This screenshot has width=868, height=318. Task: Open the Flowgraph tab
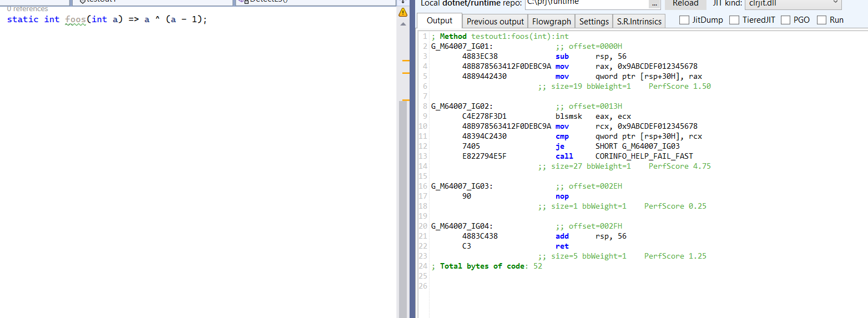(x=551, y=21)
